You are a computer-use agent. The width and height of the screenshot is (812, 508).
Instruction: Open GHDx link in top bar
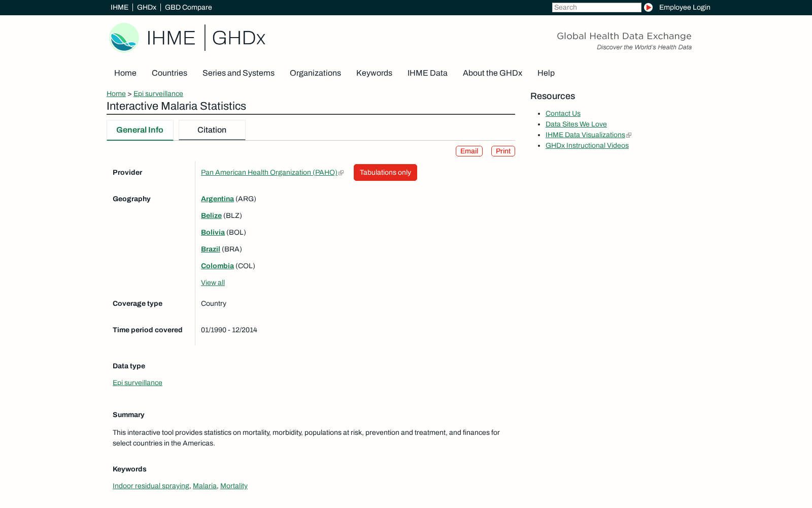pyautogui.click(x=147, y=7)
